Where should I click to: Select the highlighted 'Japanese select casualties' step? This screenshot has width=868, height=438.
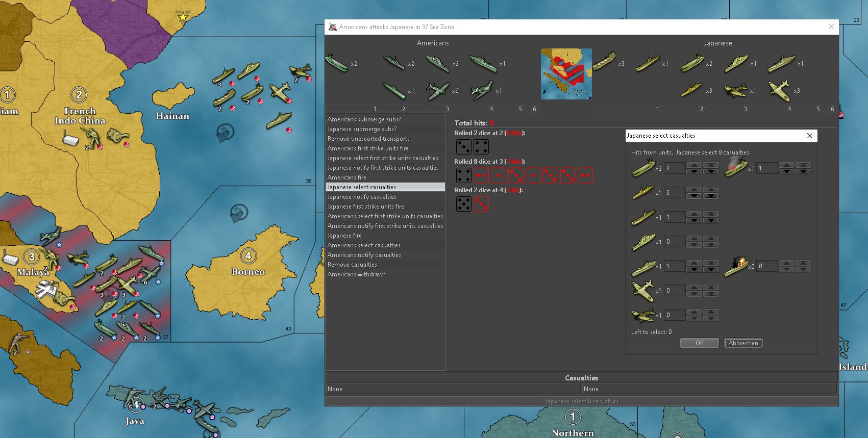click(385, 187)
